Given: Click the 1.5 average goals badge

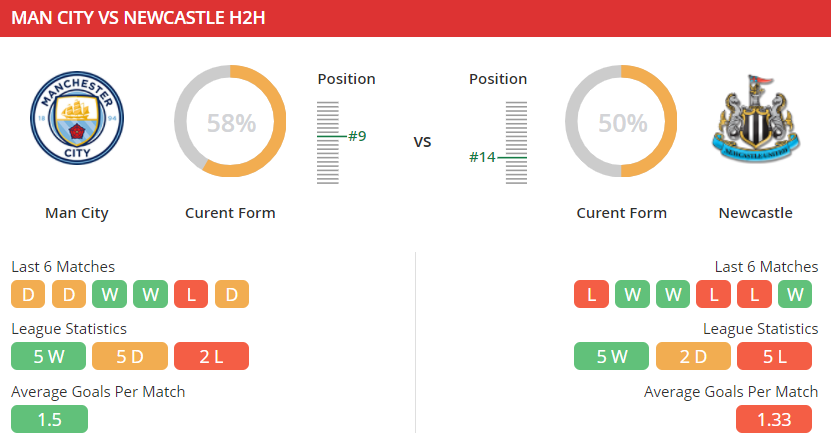Looking at the screenshot, I should coord(49,419).
